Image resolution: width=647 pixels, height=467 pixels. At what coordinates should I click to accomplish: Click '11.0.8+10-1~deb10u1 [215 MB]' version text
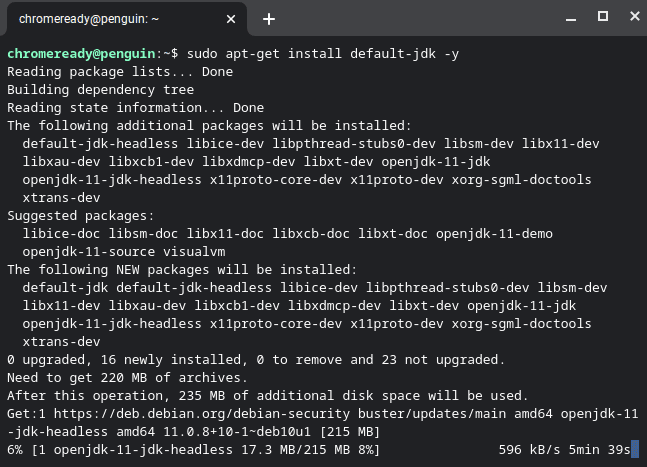coord(271,432)
